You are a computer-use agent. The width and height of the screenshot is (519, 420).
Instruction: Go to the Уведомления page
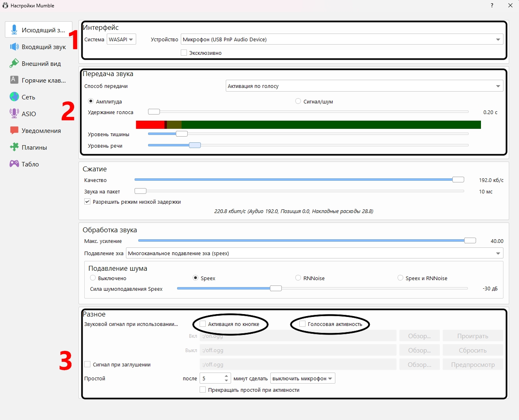pos(39,130)
